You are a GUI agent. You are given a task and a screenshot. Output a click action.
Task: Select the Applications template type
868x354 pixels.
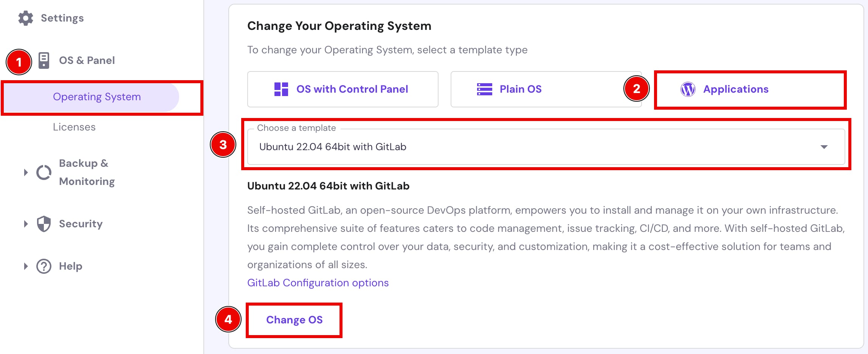(735, 89)
